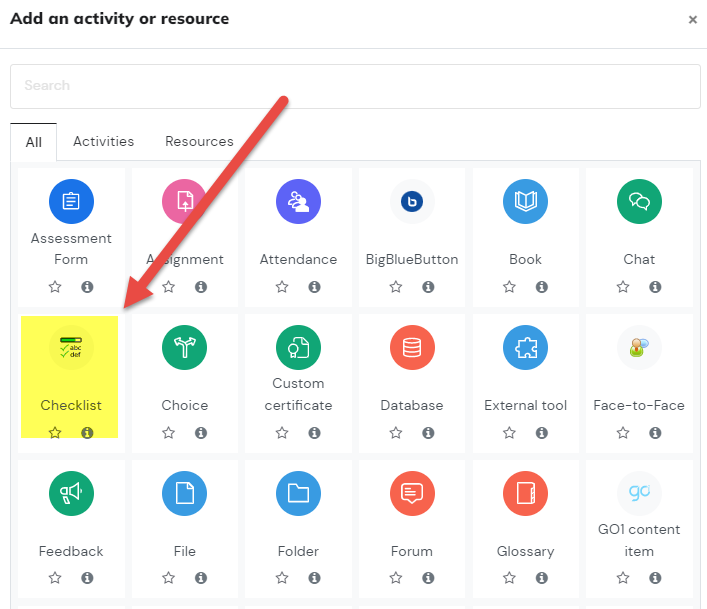Viewport: 707px width, 609px height.
Task: Select the Assessment Form activity icon
Action: click(71, 201)
